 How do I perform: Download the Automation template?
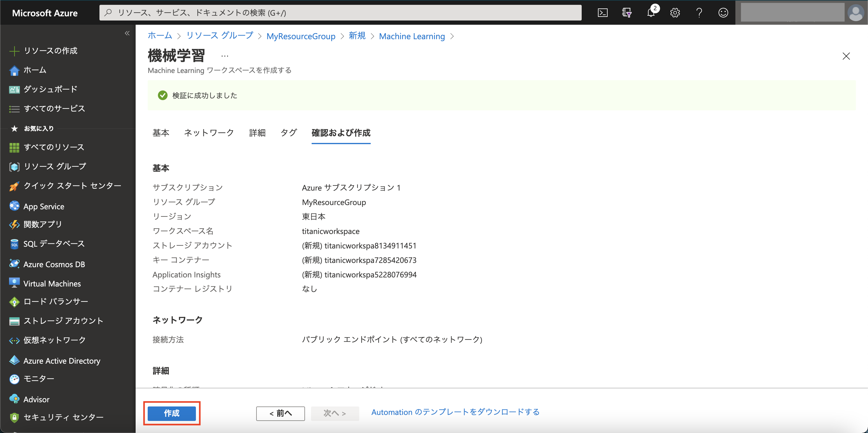coord(455,412)
